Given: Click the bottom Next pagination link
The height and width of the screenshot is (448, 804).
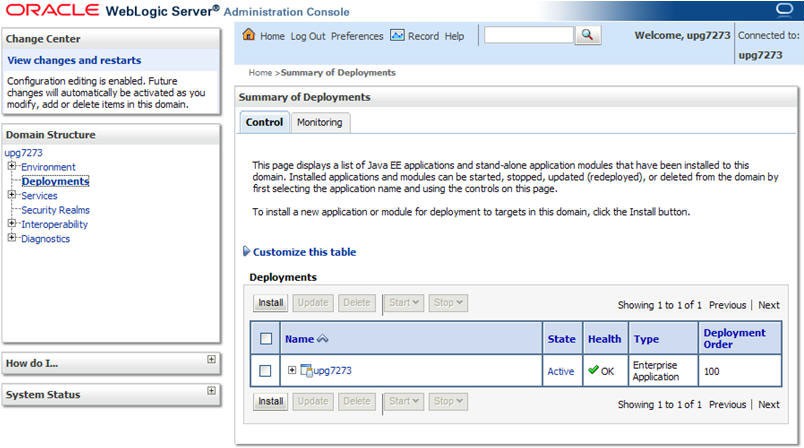Looking at the screenshot, I should [769, 404].
